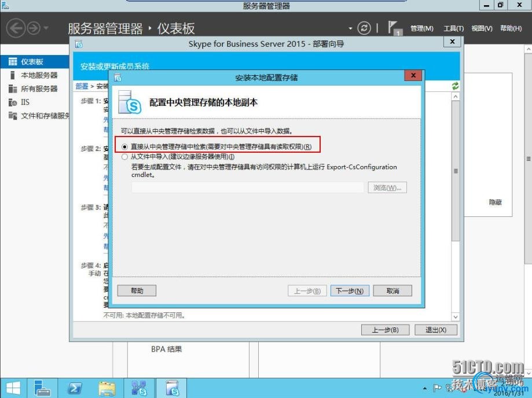Click the forward arrow in Server Manager

pyautogui.click(x=34, y=28)
